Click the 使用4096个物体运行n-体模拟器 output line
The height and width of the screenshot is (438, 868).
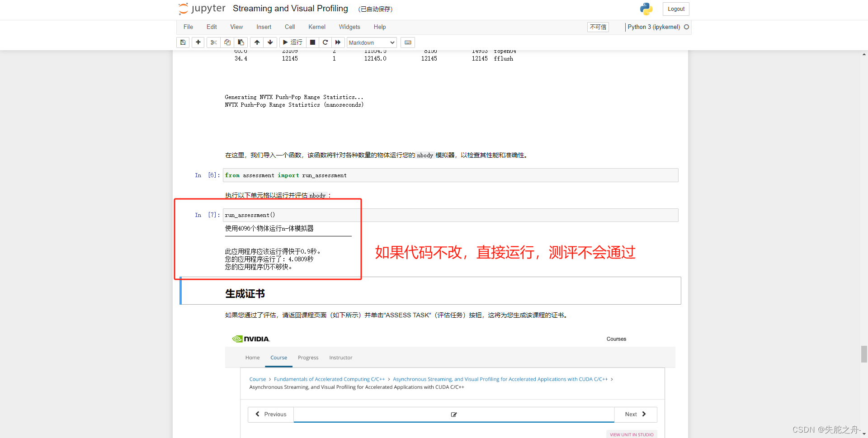coord(269,229)
